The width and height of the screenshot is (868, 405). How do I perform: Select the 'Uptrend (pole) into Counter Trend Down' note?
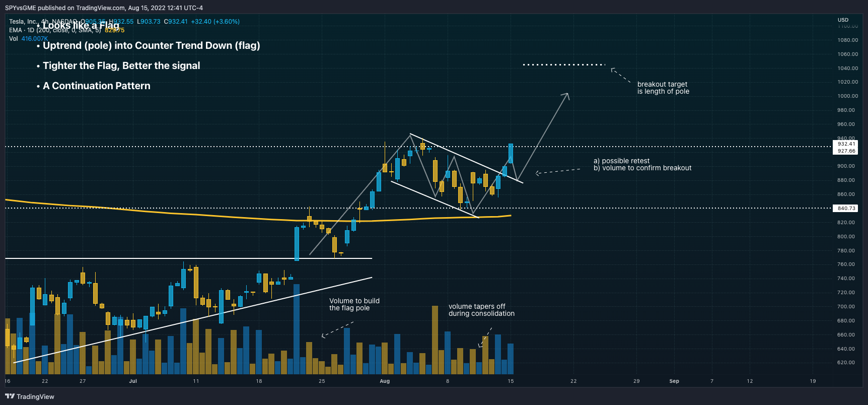pyautogui.click(x=151, y=45)
